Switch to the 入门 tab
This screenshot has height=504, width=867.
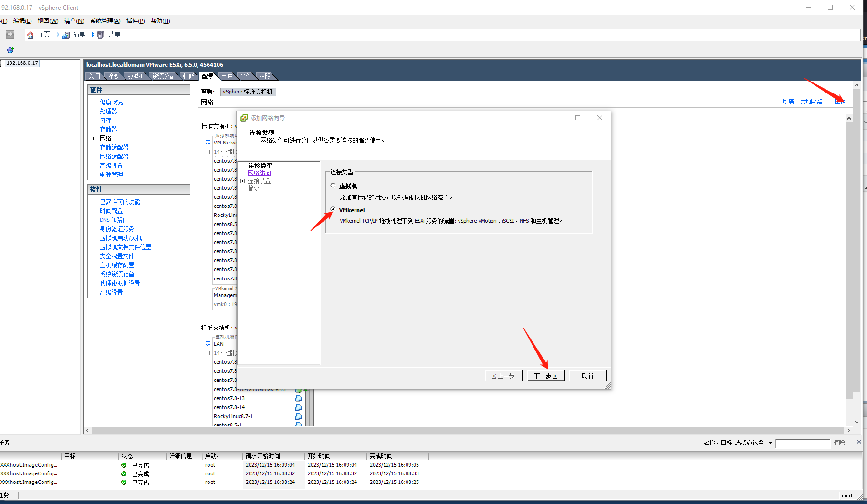(x=94, y=76)
